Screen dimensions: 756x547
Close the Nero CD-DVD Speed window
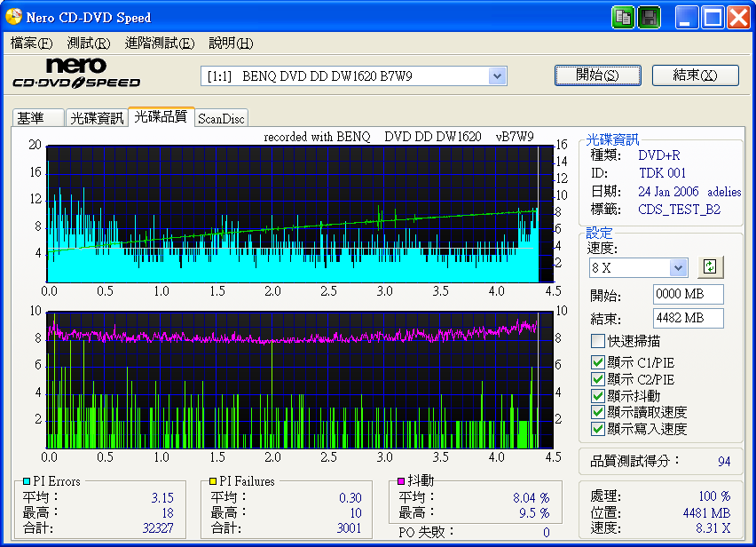(738, 18)
